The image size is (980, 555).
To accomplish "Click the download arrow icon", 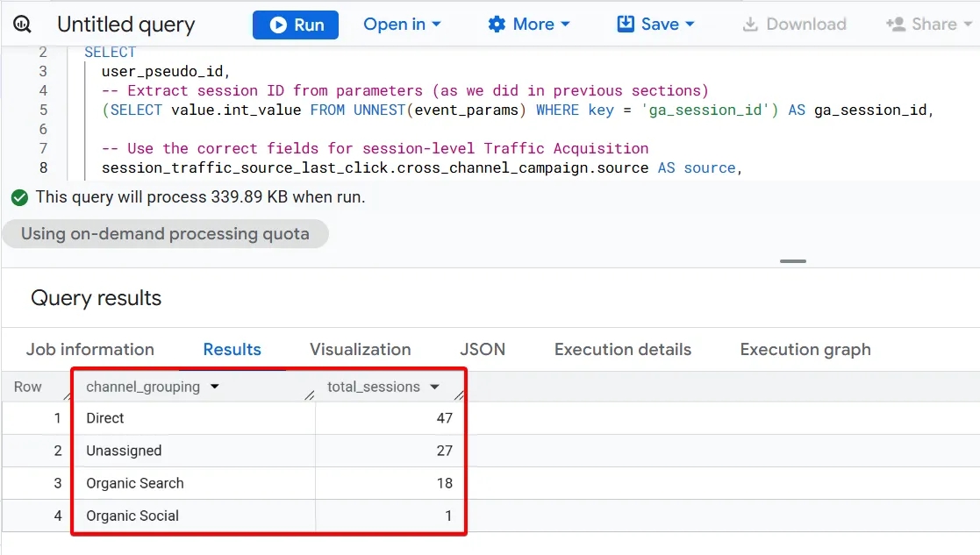I will pyautogui.click(x=750, y=25).
